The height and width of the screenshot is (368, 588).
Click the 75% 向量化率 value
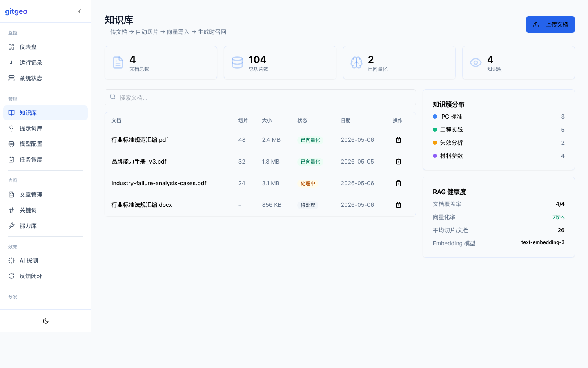559,217
